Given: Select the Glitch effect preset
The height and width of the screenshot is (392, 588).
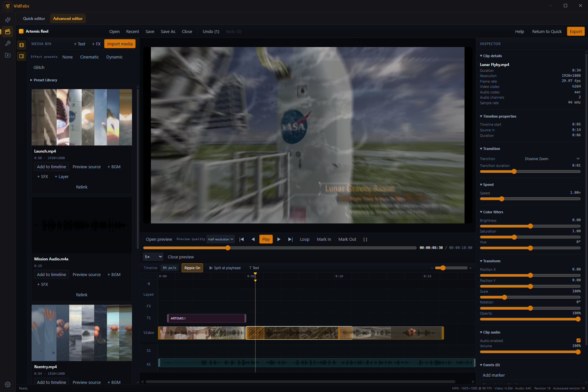Looking at the screenshot, I should click(x=39, y=68).
